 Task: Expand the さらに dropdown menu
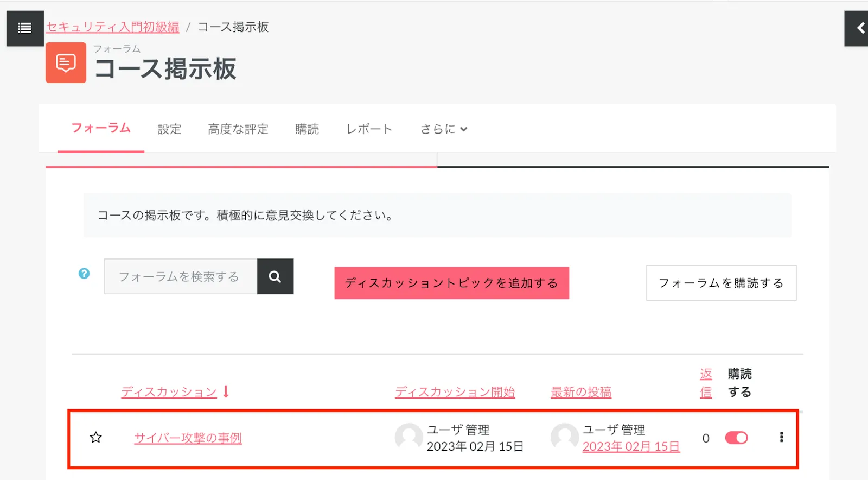coord(443,129)
